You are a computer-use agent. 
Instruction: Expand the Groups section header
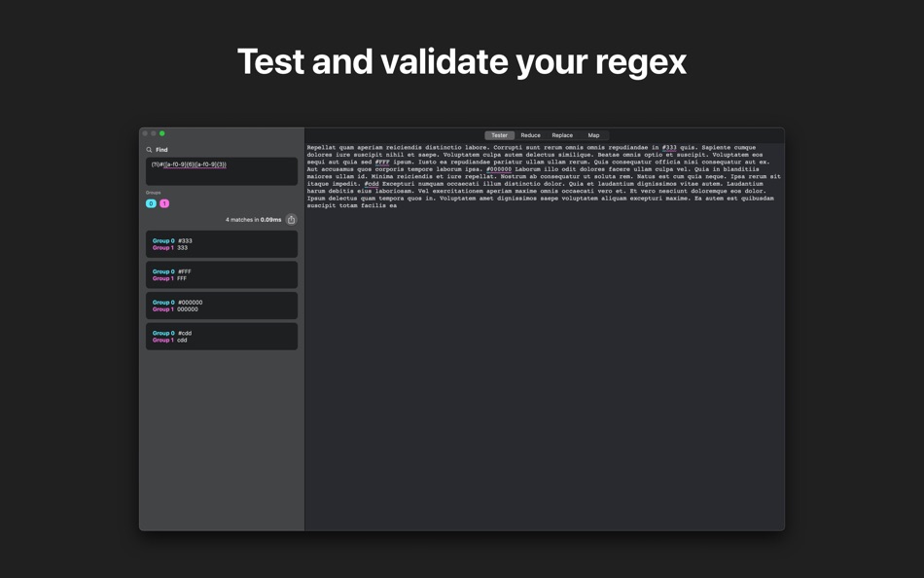(x=154, y=192)
